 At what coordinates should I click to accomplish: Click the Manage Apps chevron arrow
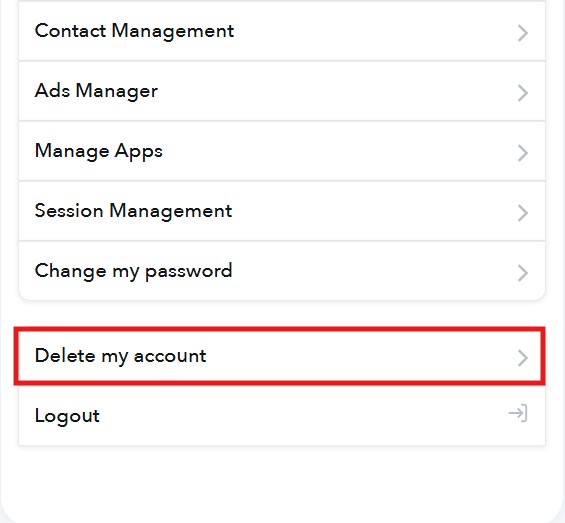tap(522, 153)
